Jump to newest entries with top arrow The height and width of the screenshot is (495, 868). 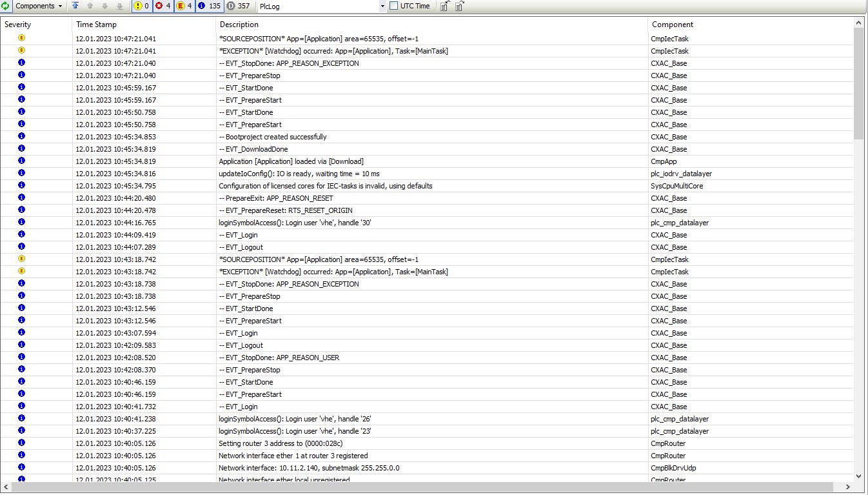[75, 6]
